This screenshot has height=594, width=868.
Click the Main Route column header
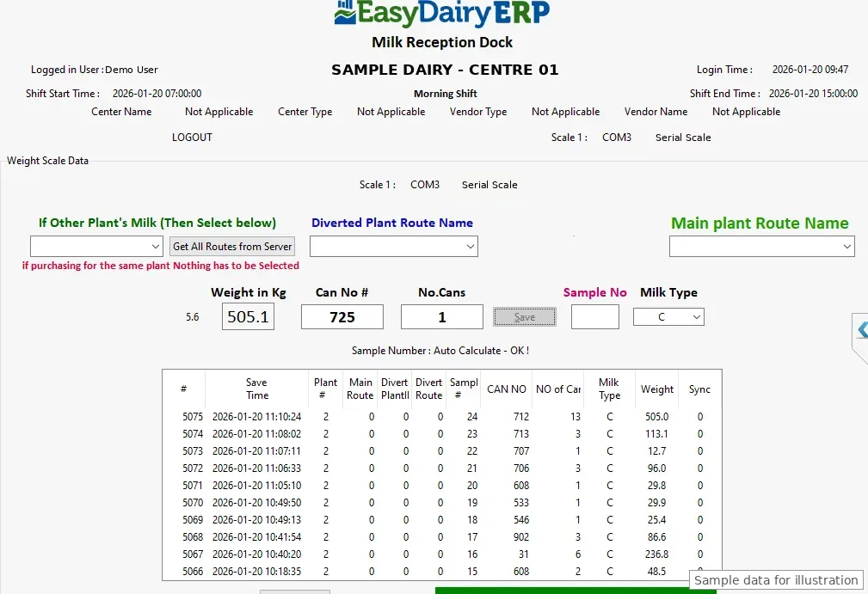(x=360, y=389)
